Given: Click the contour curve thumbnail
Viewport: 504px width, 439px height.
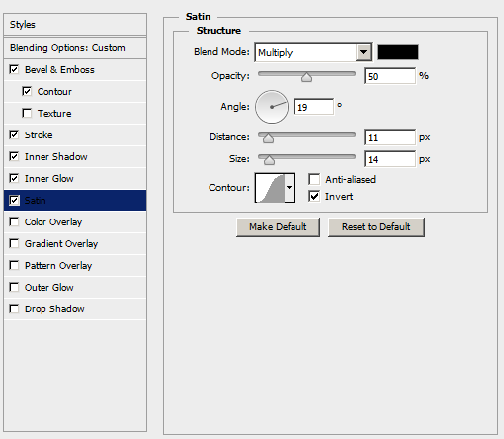Looking at the screenshot, I should [270, 188].
